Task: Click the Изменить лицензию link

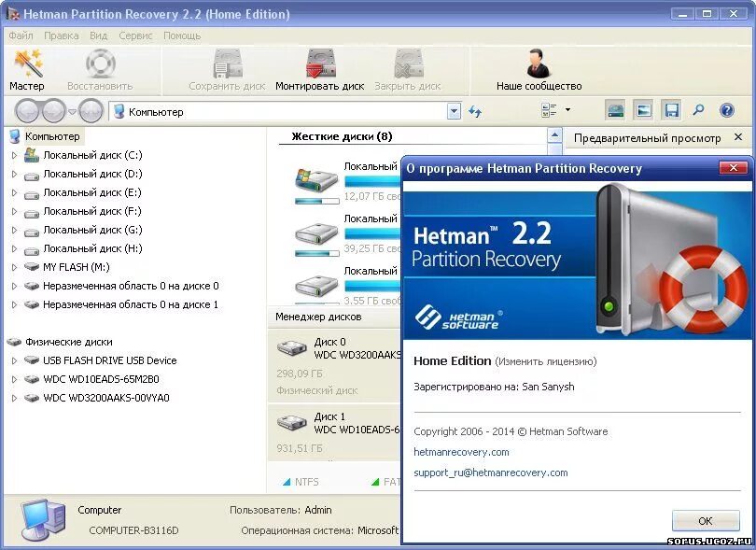Action: click(x=546, y=361)
